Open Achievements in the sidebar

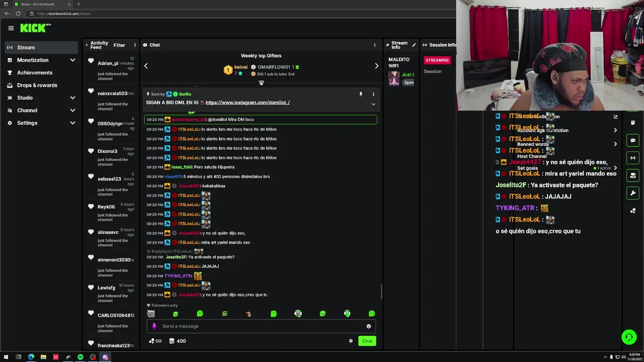pyautogui.click(x=41, y=72)
